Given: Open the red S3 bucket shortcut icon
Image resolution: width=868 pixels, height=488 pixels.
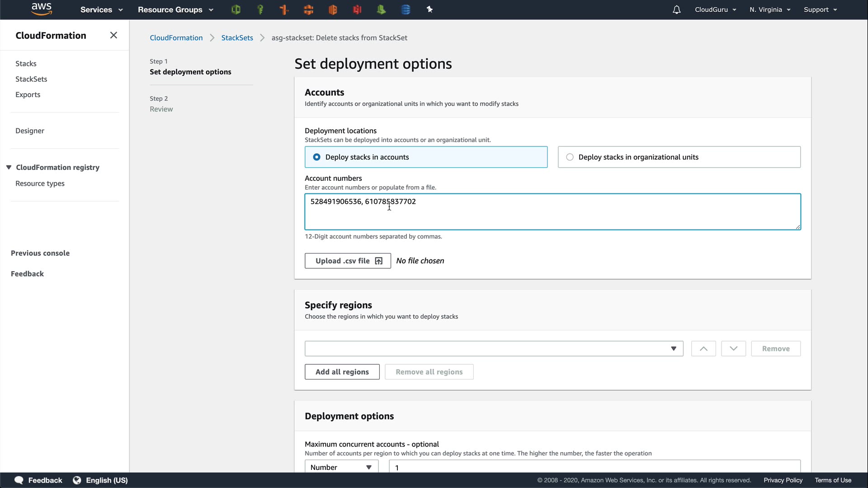Looking at the screenshot, I should (x=357, y=9).
